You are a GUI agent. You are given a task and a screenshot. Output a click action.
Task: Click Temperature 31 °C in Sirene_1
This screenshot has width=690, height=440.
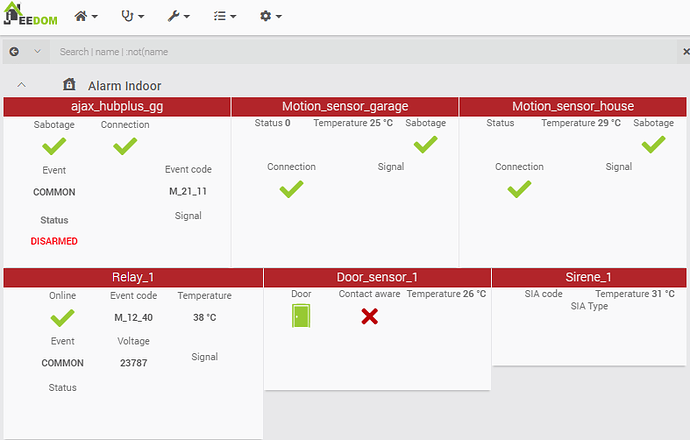[635, 294]
